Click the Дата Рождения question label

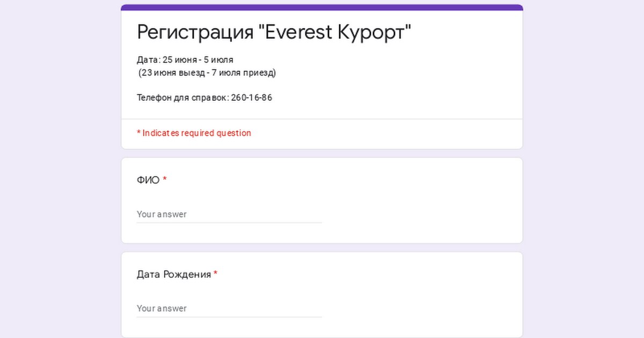[x=174, y=274]
